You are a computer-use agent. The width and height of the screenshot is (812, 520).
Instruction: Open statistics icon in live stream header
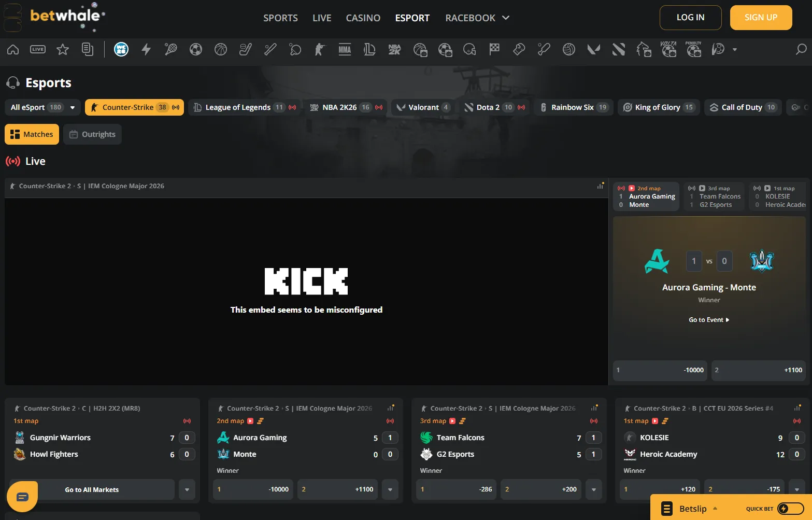point(600,186)
